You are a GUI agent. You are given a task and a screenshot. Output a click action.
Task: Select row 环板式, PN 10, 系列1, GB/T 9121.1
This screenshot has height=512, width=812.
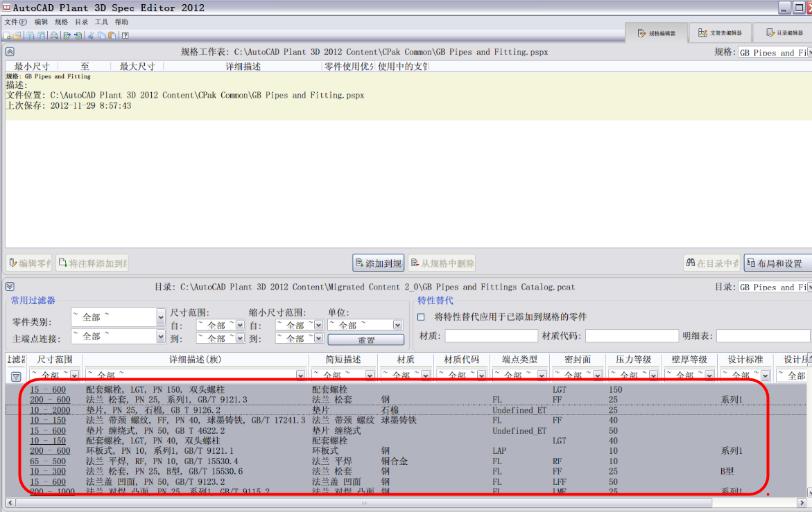tap(406, 451)
